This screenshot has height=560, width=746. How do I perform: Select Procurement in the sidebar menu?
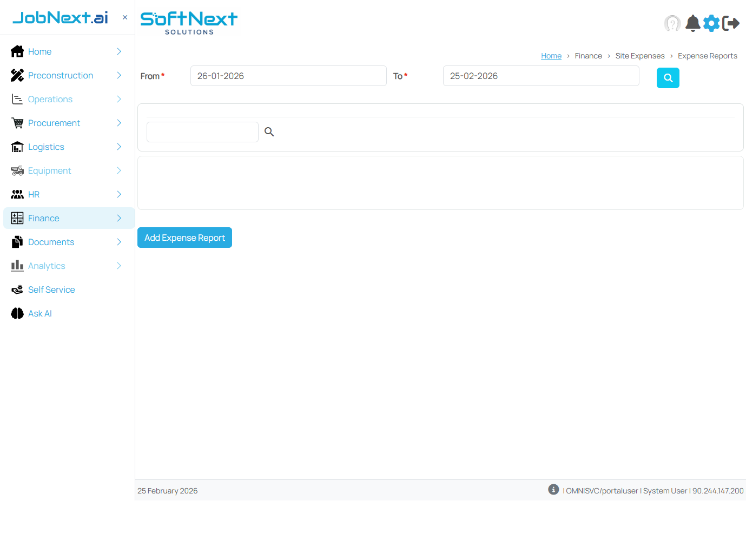[x=54, y=123]
